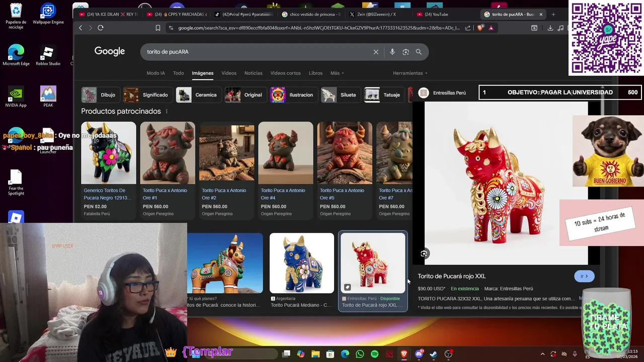Filter images by Tatuaje chip
This screenshot has height=362, width=644.
383,95
